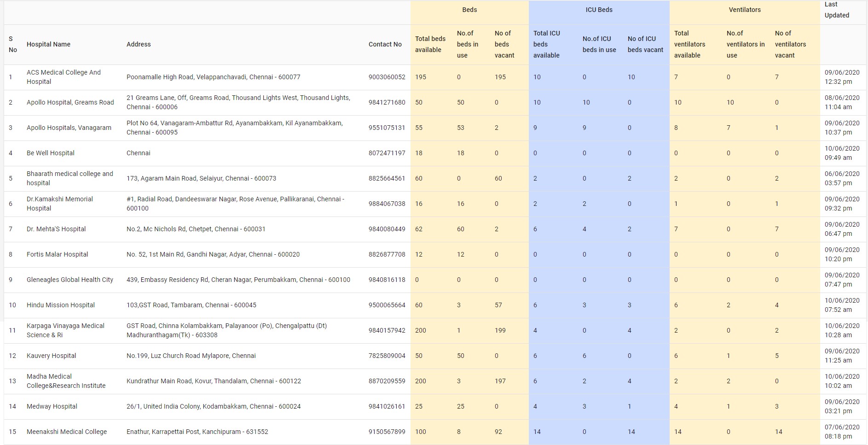The height and width of the screenshot is (445, 868).
Task: Click the Luz Church Road Mylapore address
Action: (x=191, y=356)
